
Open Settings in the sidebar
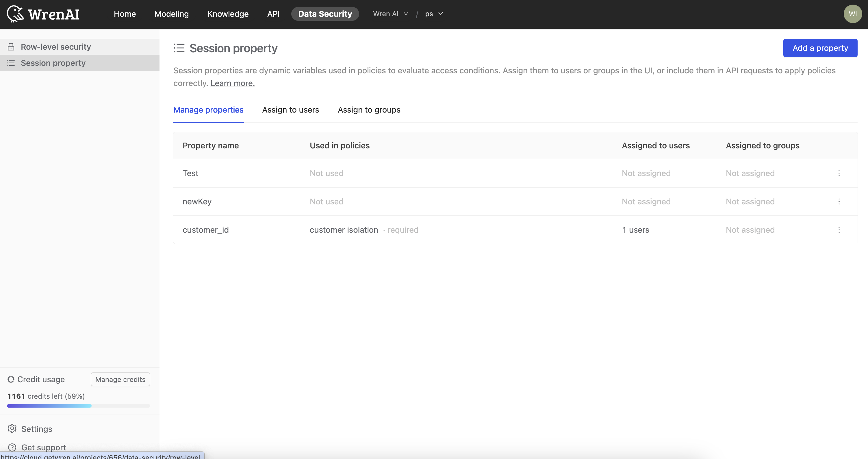click(x=30, y=429)
